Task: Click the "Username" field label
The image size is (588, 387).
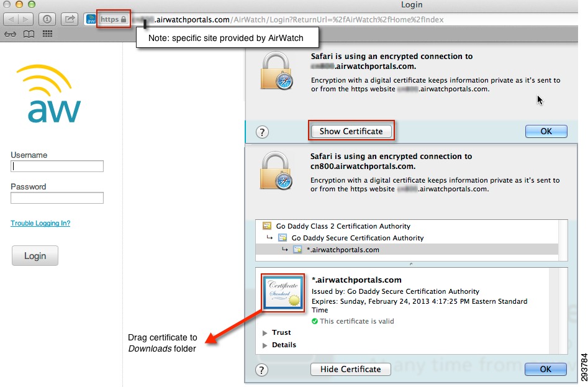Action: (x=29, y=155)
